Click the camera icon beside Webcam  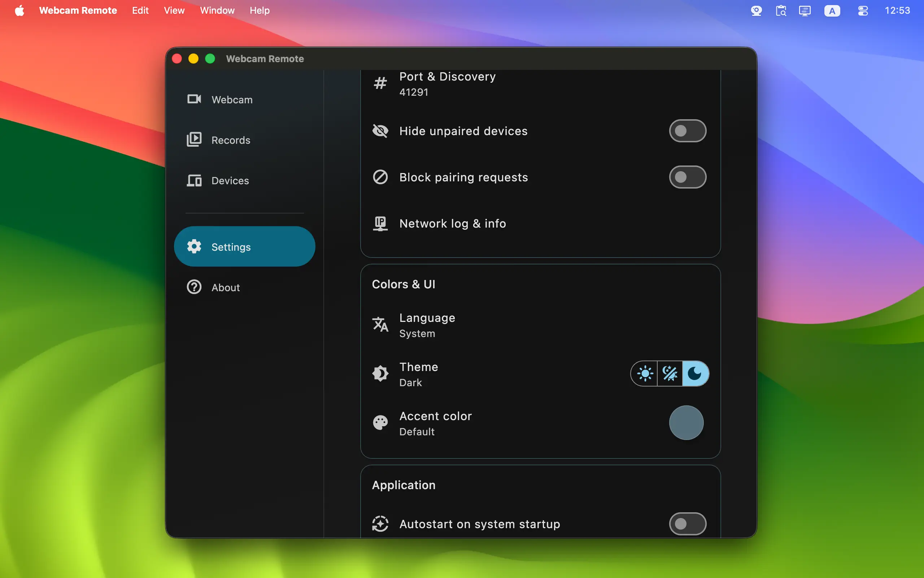[194, 99]
